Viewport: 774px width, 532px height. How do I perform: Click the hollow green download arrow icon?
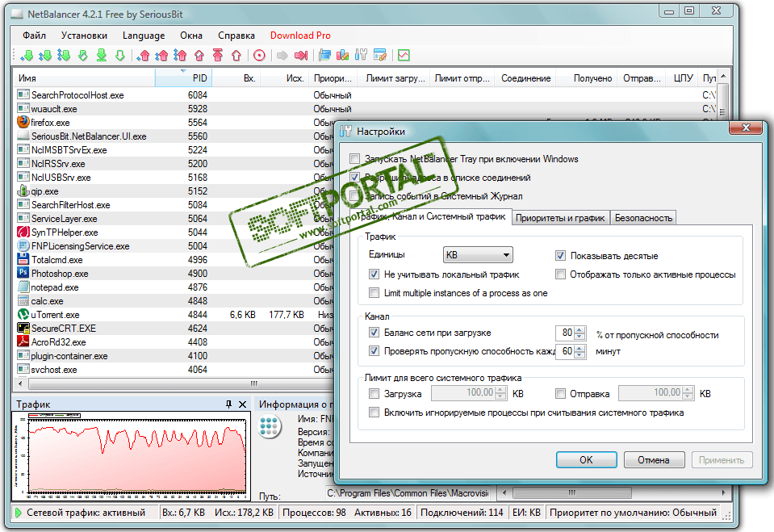120,56
